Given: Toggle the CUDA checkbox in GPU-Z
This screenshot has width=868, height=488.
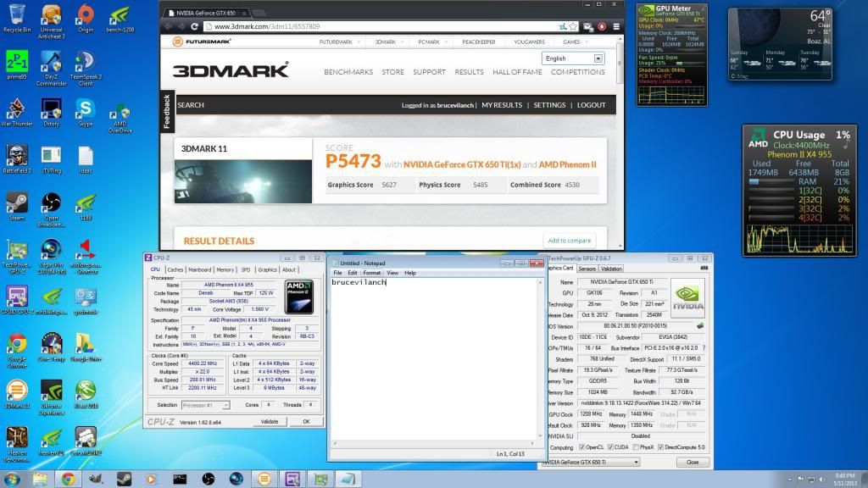Looking at the screenshot, I should tap(610, 447).
